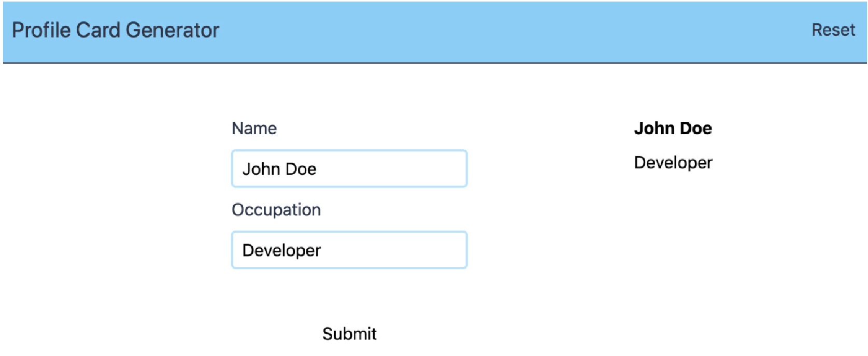
Task: Click the word Doe in the card heading
Action: tap(696, 128)
